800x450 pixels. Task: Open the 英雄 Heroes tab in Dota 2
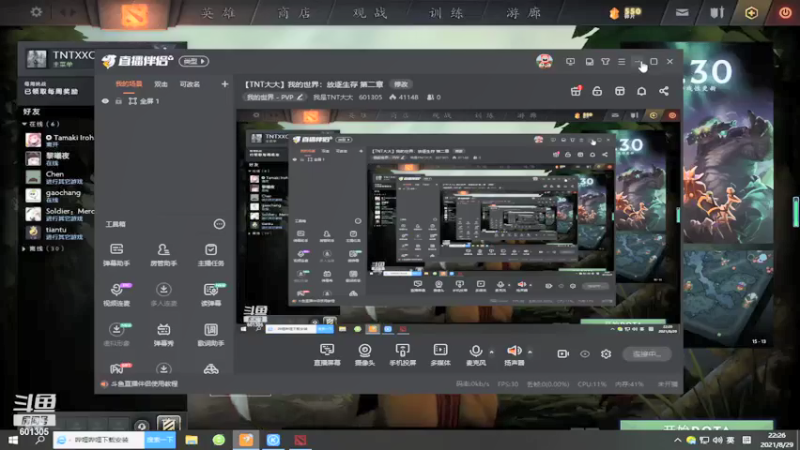(218, 13)
